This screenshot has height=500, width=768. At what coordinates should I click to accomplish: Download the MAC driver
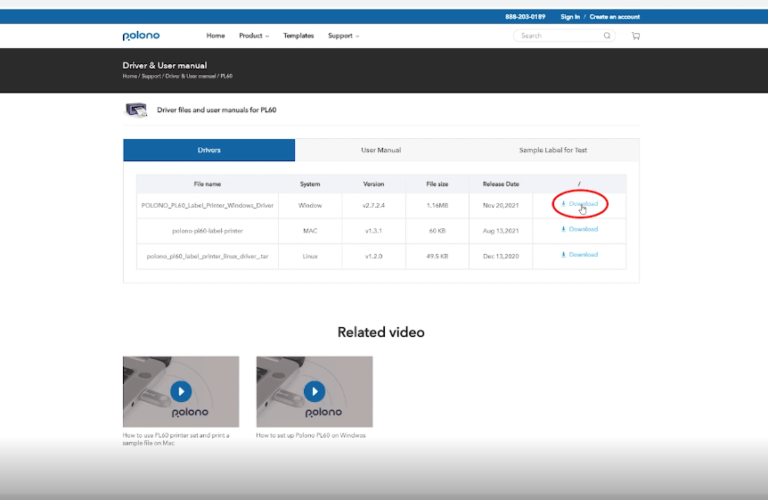click(579, 229)
